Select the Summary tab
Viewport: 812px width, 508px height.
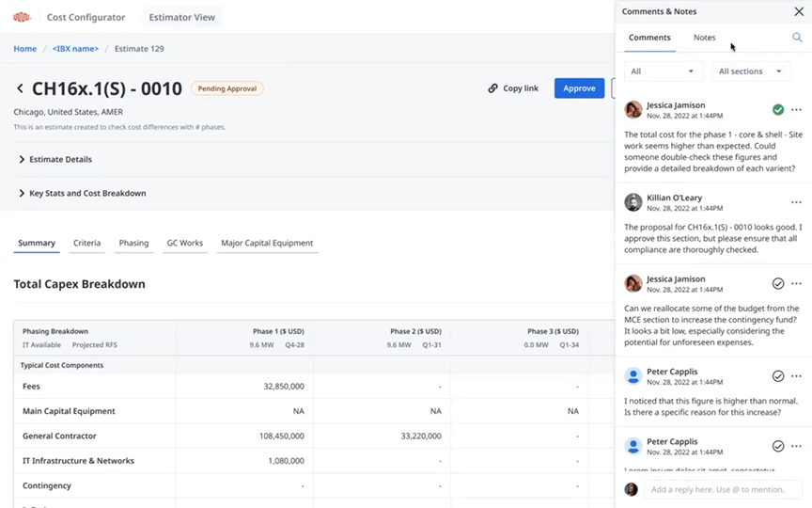(x=37, y=243)
